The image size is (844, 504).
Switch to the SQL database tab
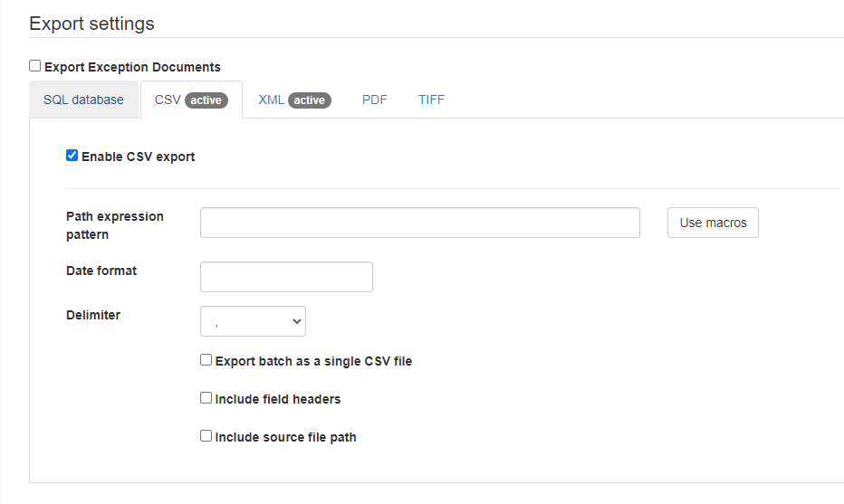coord(83,100)
